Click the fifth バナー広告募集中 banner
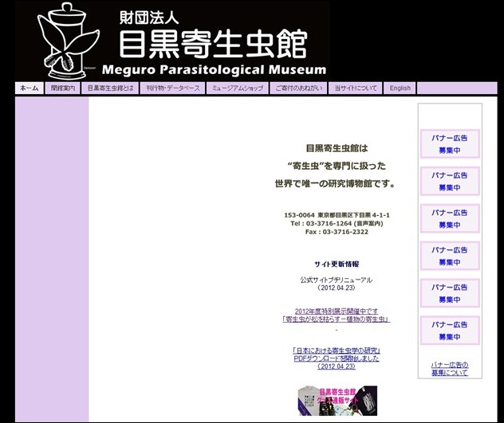 pos(450,293)
